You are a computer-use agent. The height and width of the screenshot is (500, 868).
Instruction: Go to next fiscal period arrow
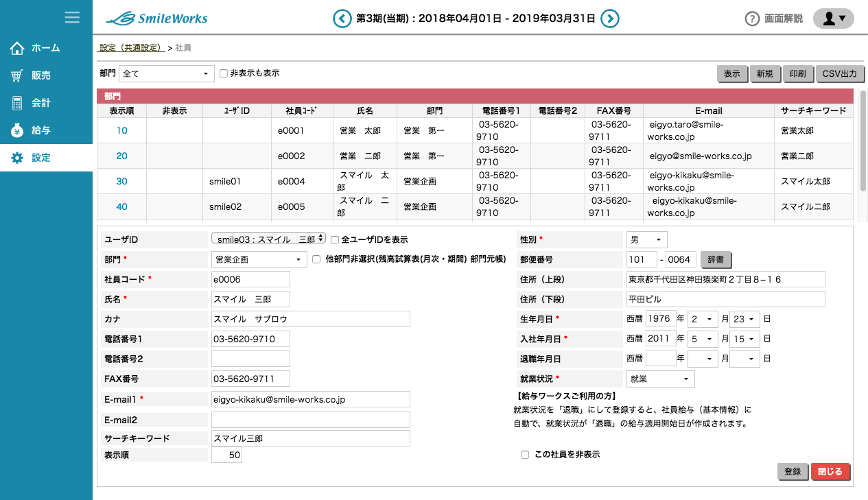[610, 19]
